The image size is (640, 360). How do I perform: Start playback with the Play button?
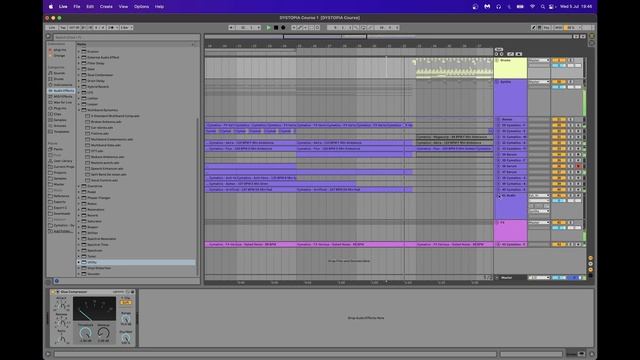(x=268, y=28)
